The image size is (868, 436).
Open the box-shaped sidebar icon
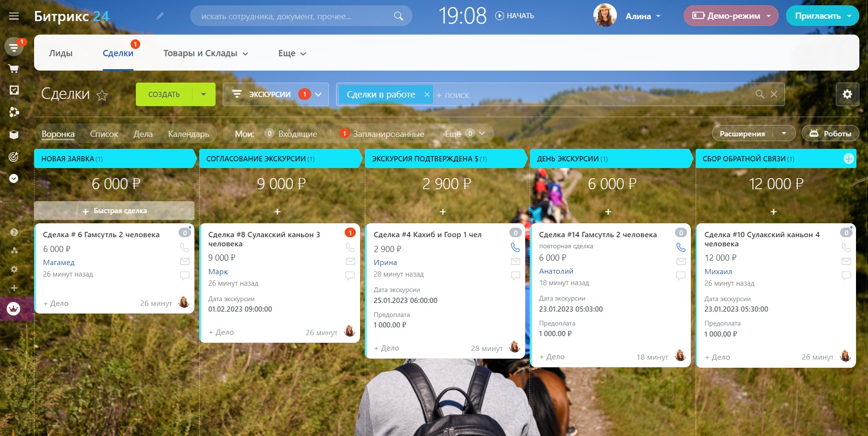pos(14,134)
